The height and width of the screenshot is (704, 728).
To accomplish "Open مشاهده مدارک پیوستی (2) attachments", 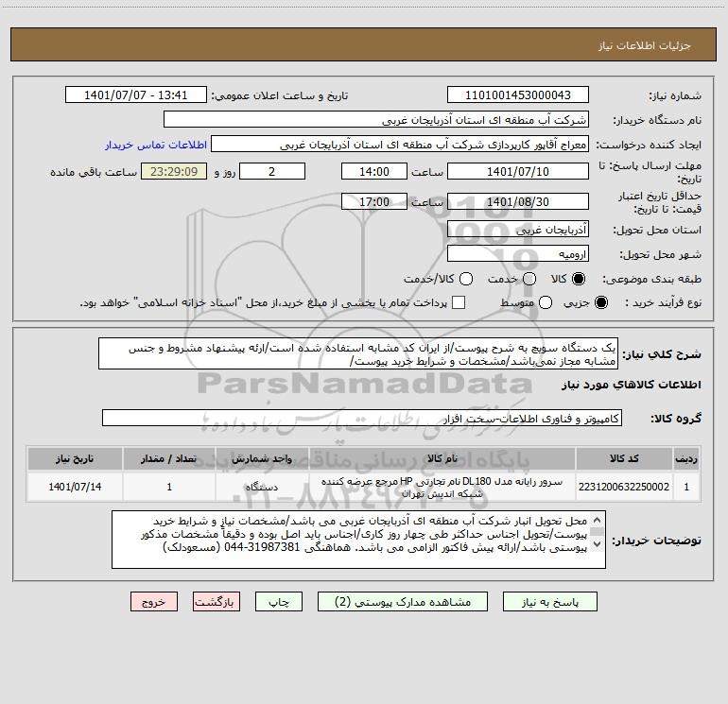I will (403, 602).
